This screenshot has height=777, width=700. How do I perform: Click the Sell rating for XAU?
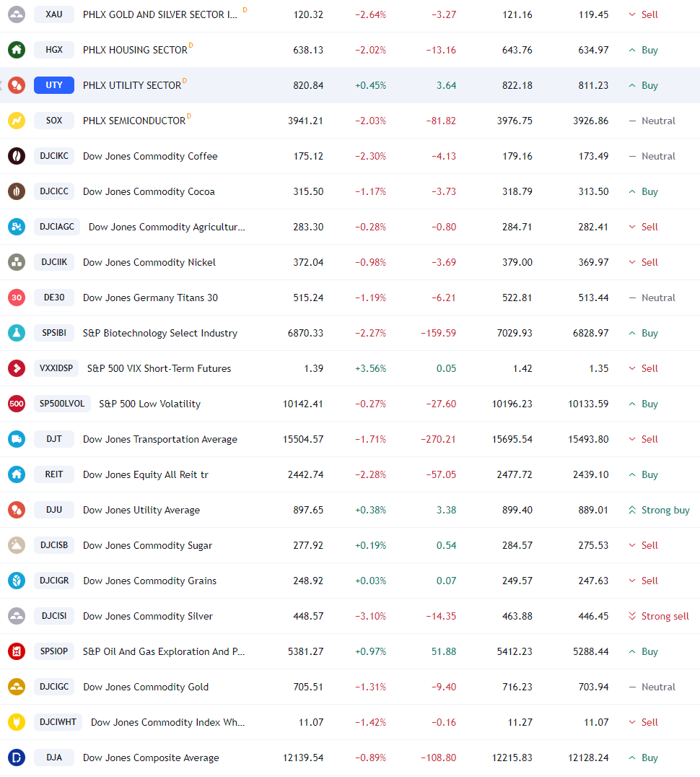pyautogui.click(x=643, y=15)
